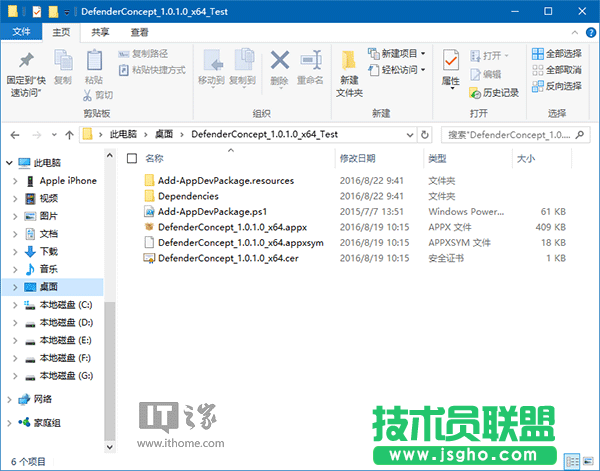The image size is (600, 471).
Task: Click Select none (全部取消)
Action: click(557, 70)
